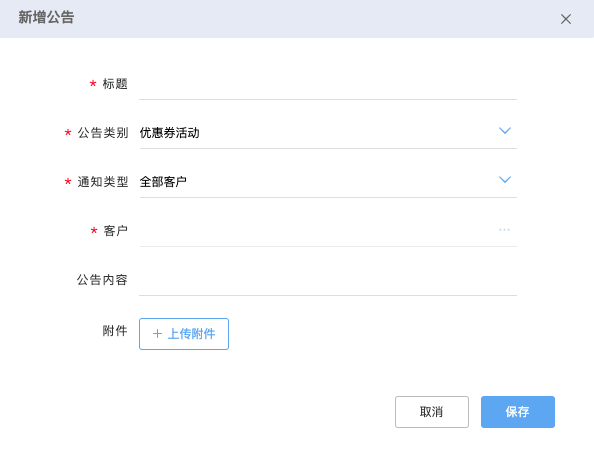Focus the 客户 input field

(x=328, y=231)
